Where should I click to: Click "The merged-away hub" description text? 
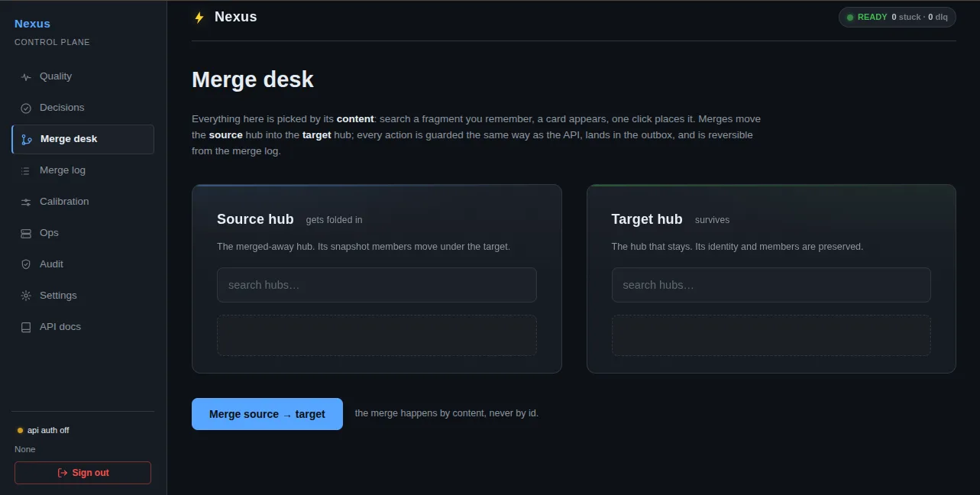[x=364, y=247]
